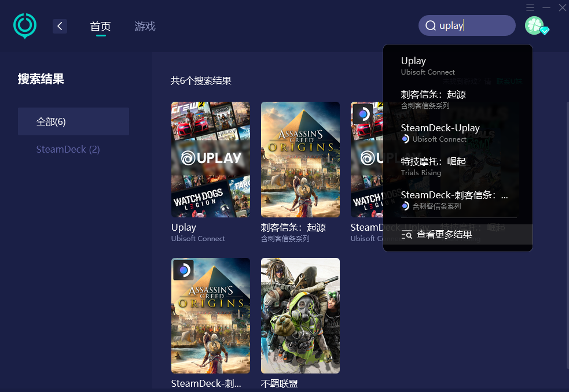Go back using the left chevron button
Image resolution: width=569 pixels, height=392 pixels.
coord(60,26)
